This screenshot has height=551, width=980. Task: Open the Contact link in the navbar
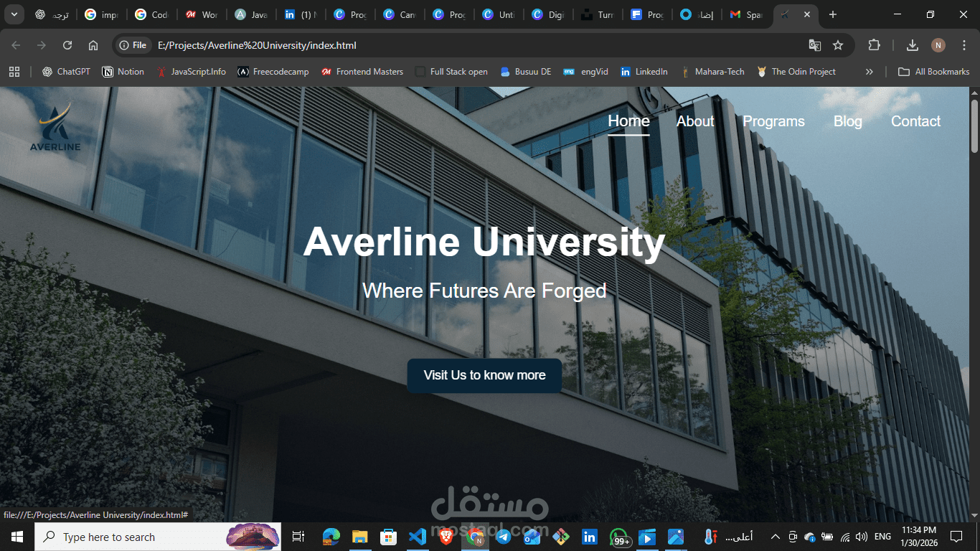click(x=915, y=121)
